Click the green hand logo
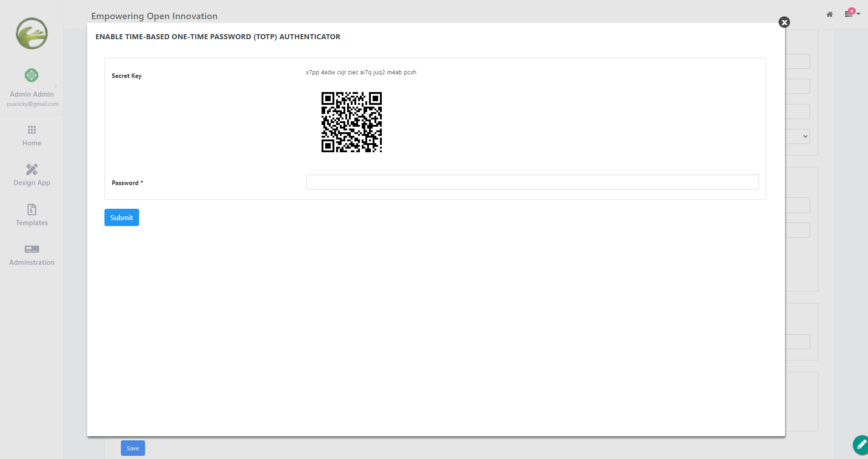Screen dimensions: 868x459 (32, 34)
